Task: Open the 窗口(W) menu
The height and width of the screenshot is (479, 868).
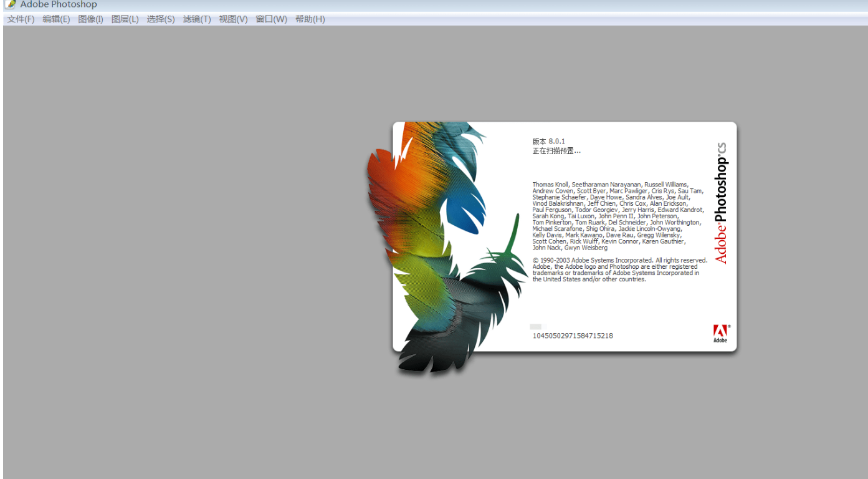Action: 271,19
